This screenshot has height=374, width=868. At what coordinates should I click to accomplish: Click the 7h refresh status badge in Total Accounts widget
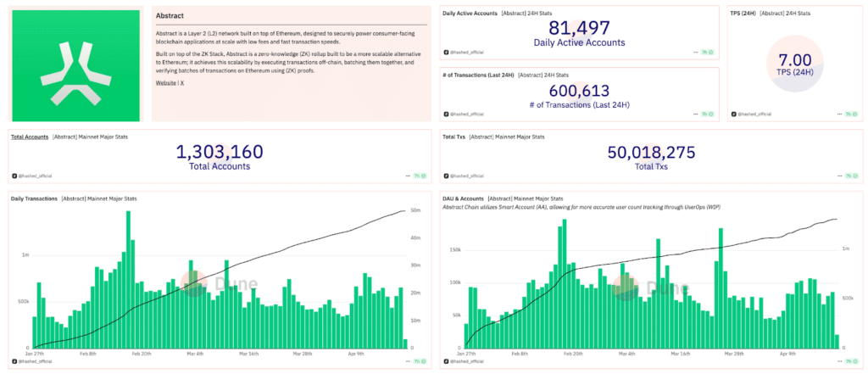click(x=420, y=176)
